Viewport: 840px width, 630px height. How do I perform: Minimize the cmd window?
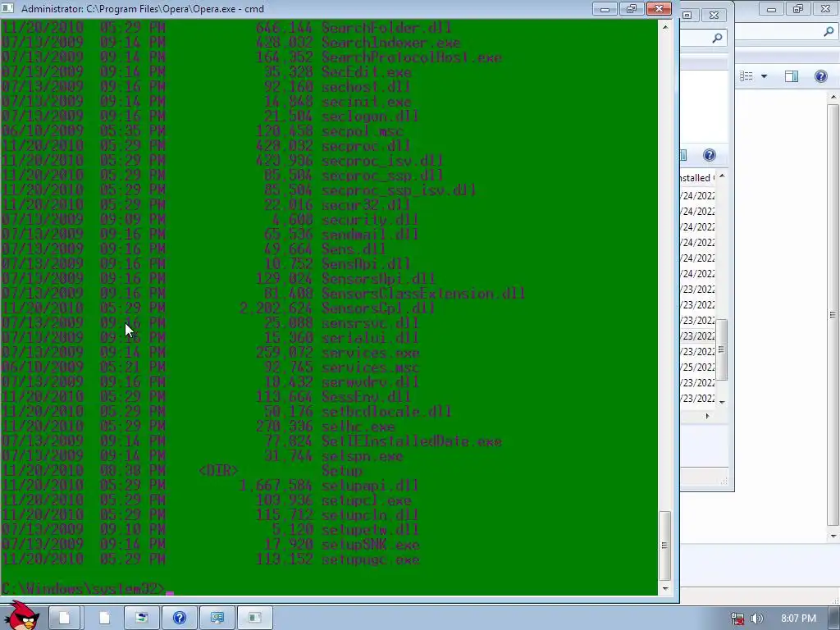[605, 8]
